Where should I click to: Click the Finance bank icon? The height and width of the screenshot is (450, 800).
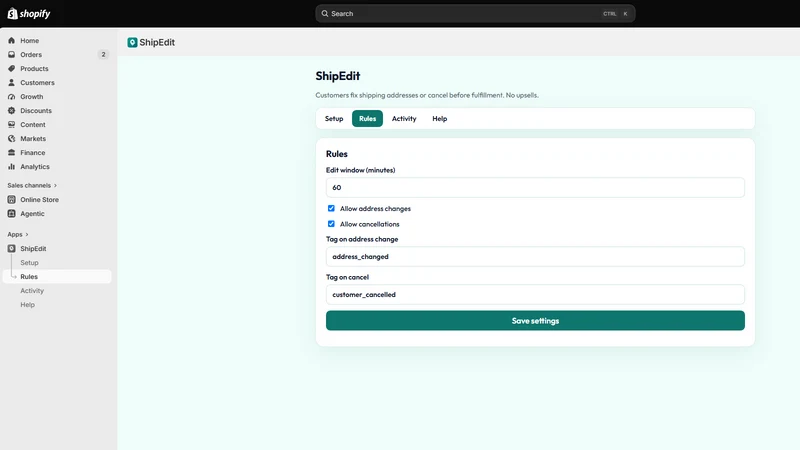coord(11,153)
